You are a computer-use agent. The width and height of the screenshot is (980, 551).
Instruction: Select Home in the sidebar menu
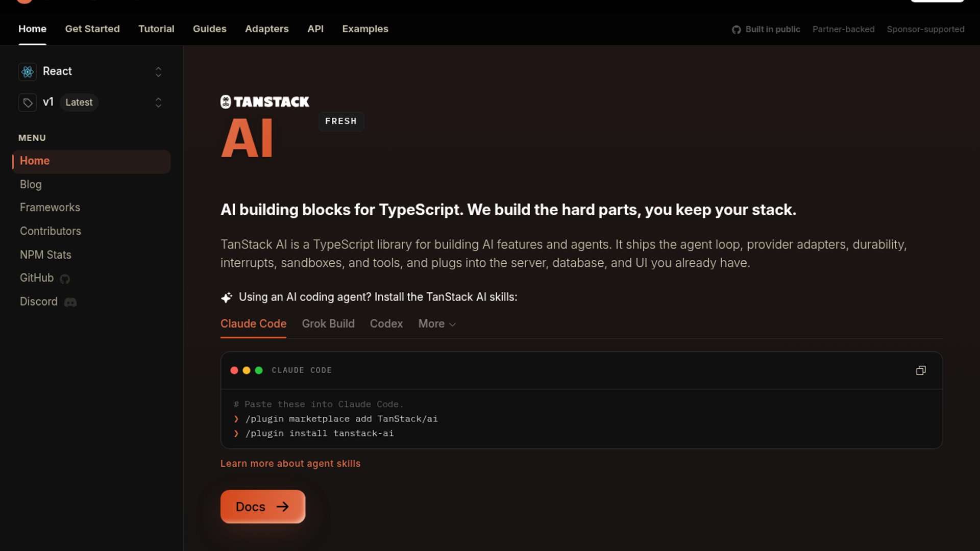coord(91,162)
